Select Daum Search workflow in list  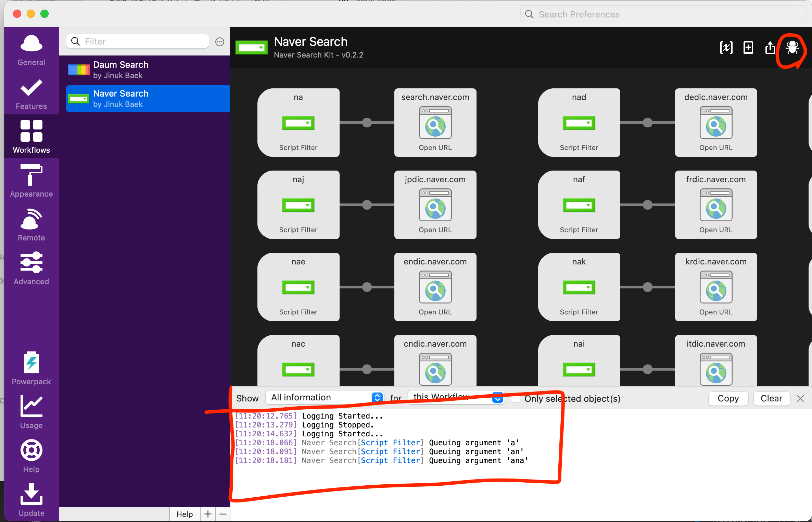(x=148, y=70)
